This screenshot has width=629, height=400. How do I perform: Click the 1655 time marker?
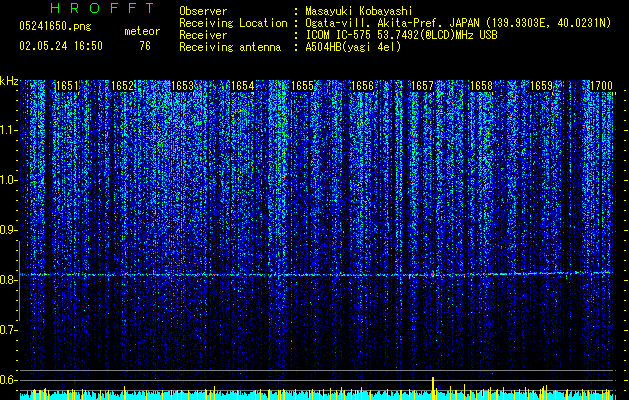click(302, 86)
